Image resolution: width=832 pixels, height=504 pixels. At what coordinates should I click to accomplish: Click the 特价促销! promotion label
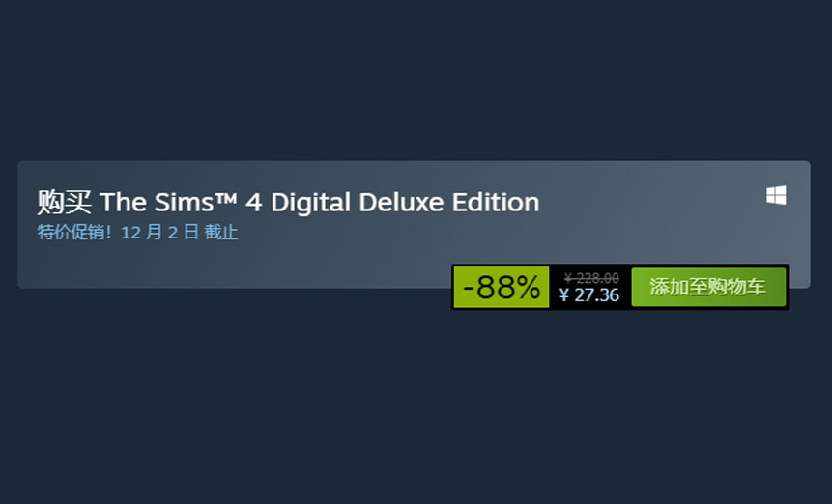74,232
